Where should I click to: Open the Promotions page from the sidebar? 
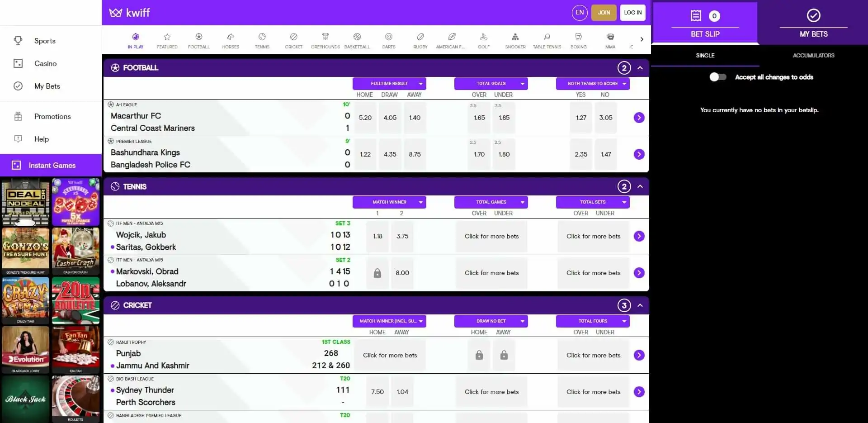52,116
